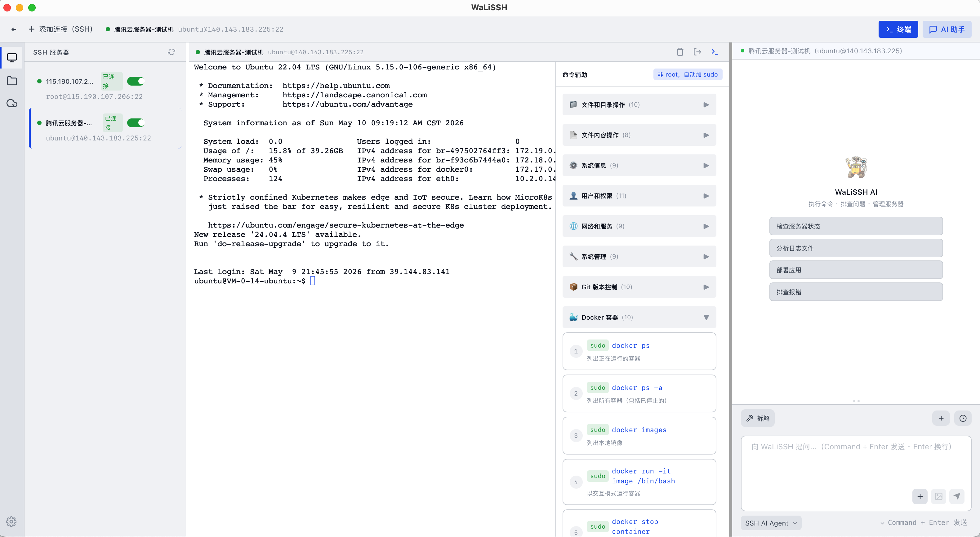Expand Git 版本控制 command group
The height and width of the screenshot is (537, 980).
pos(639,287)
